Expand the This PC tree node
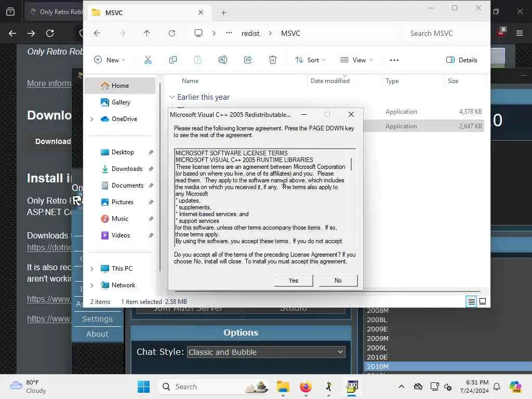 91,269
